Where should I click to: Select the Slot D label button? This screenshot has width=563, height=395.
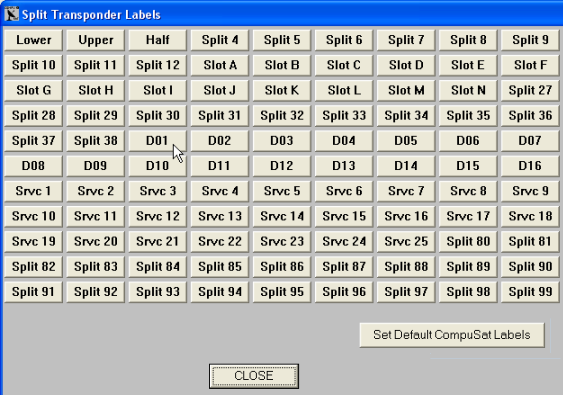click(406, 65)
